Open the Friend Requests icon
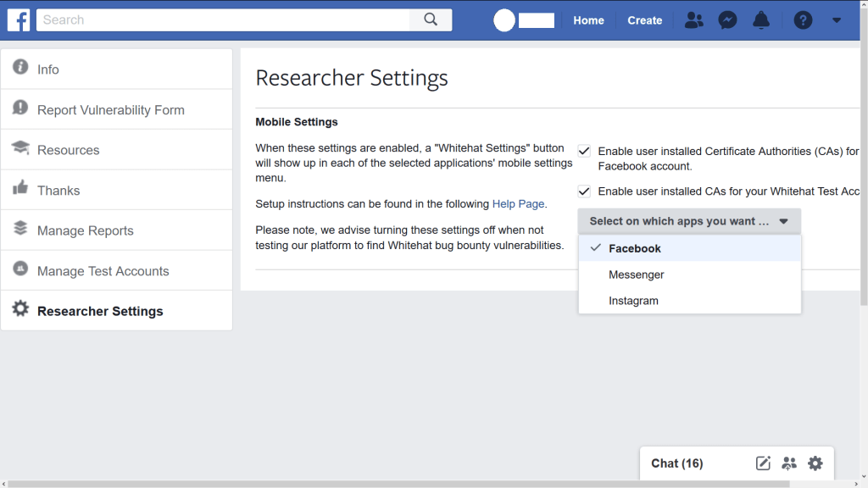The height and width of the screenshot is (488, 868). (693, 20)
